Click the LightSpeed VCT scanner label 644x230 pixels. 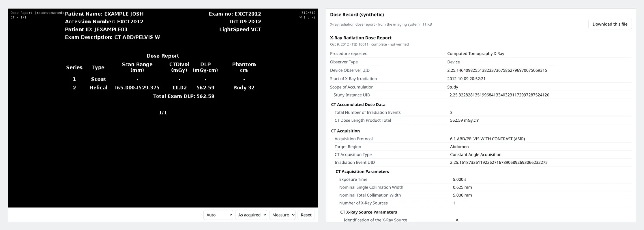tap(240, 29)
